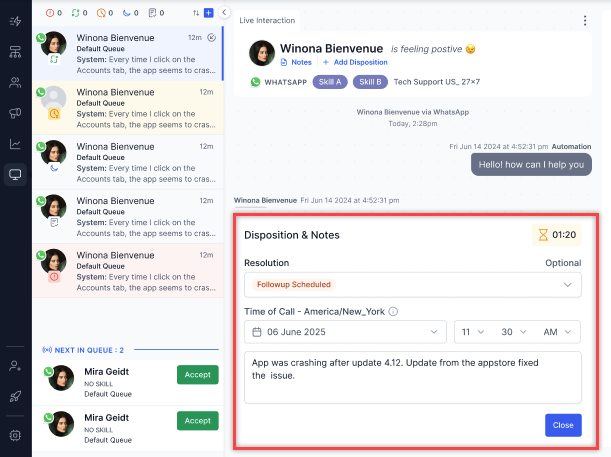Image resolution: width=611 pixels, height=457 pixels.
Task: Open the three-dot menu in Live Interaction
Action: tap(585, 20)
